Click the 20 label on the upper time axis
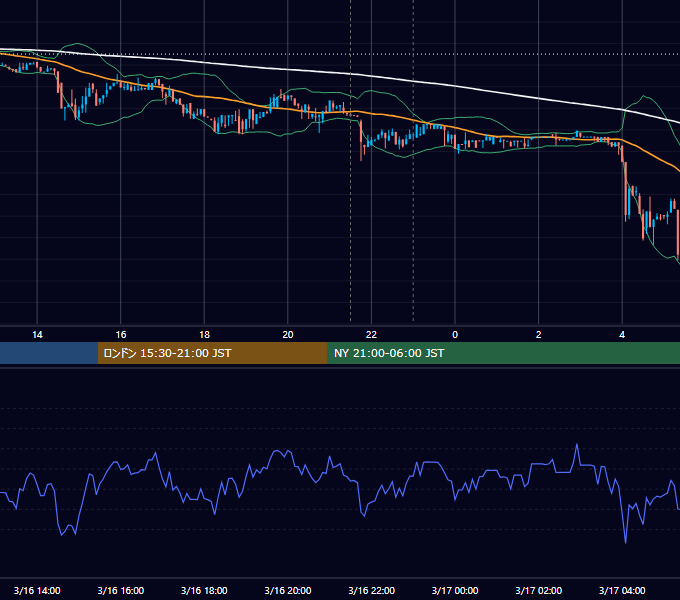Screen dimensions: 680x600 288,335
